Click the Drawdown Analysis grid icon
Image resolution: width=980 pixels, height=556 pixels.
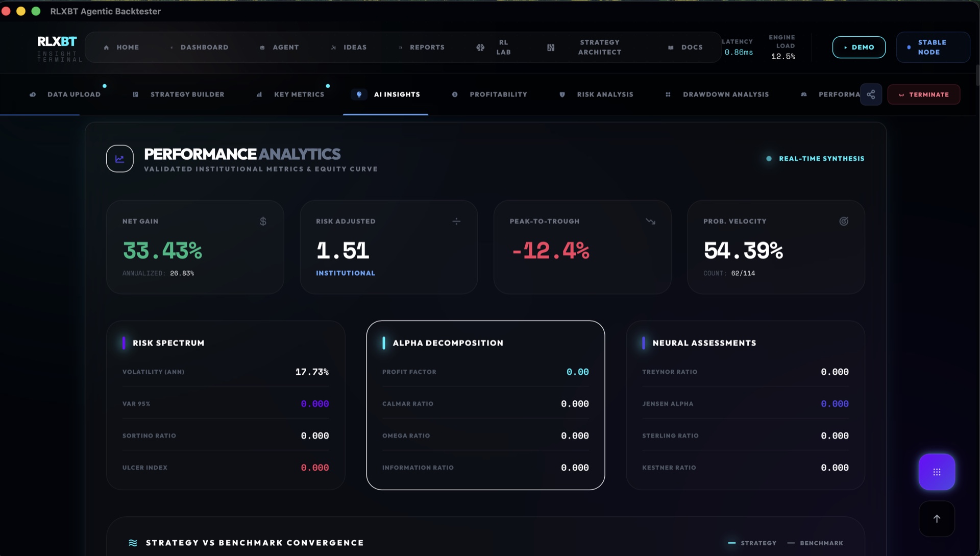[668, 94]
